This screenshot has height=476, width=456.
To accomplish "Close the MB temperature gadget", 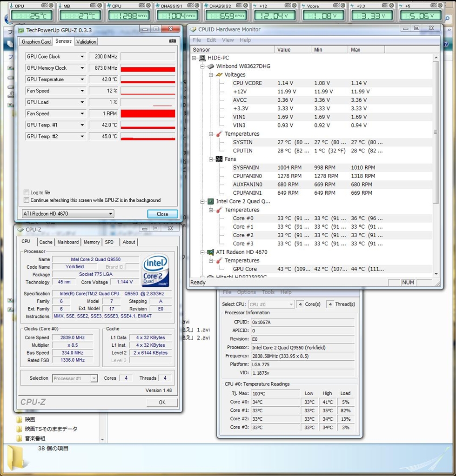I will (100, 6).
